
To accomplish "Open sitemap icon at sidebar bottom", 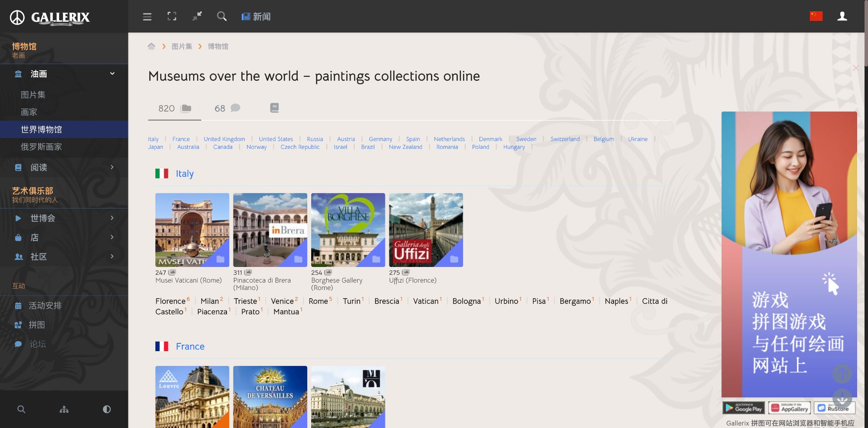I will pos(64,409).
